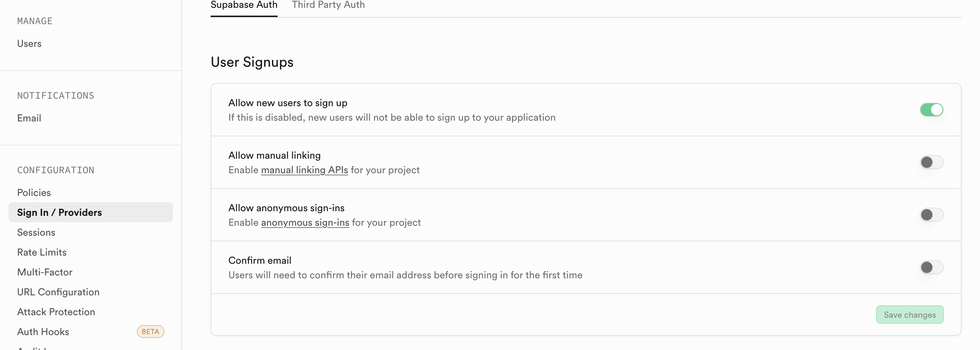The width and height of the screenshot is (980, 350).
Task: Click the BETA badge next to Auth Hooks
Action: [150, 331]
